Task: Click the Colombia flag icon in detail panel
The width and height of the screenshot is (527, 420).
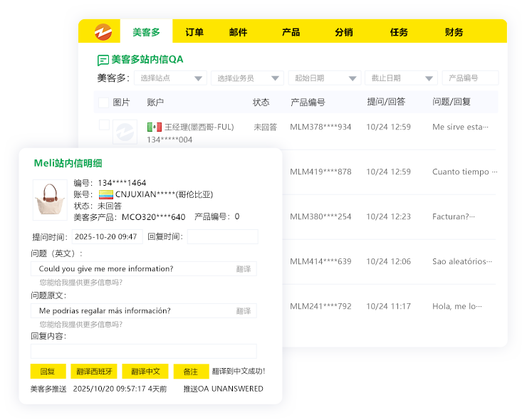Action: pos(106,194)
